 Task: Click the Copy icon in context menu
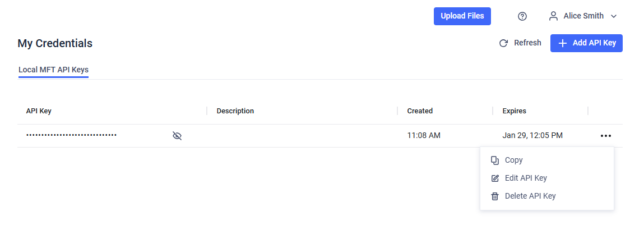point(495,160)
